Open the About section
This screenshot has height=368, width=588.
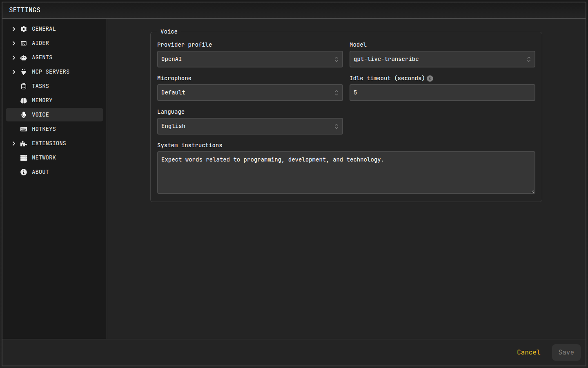click(54, 172)
